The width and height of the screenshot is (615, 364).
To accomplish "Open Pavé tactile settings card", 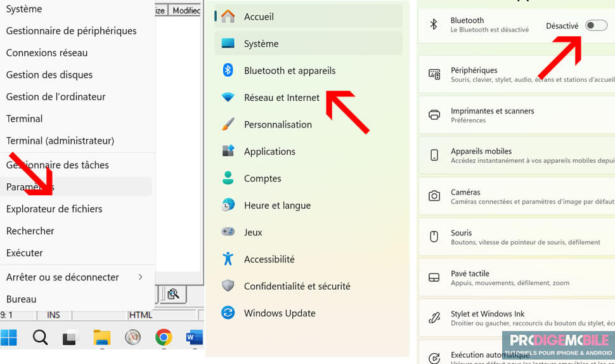I will [x=517, y=277].
